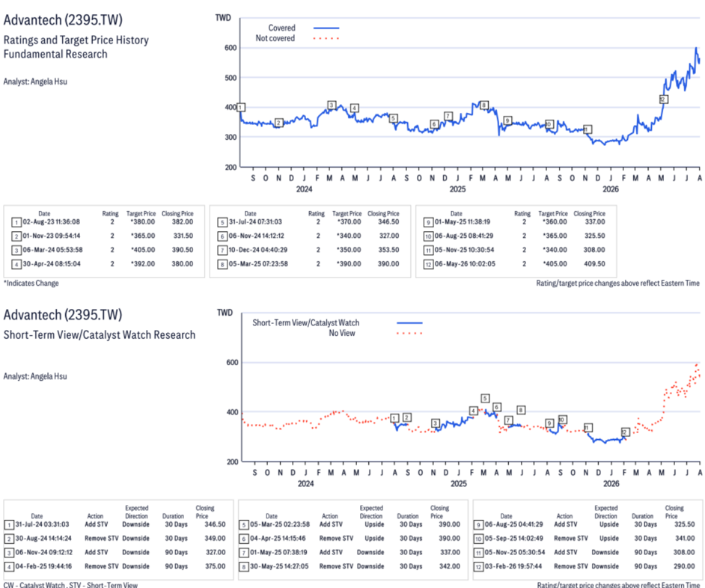The image size is (705, 588).
Task: Select marker 3 on the Ratings history chart
Action: [332, 105]
